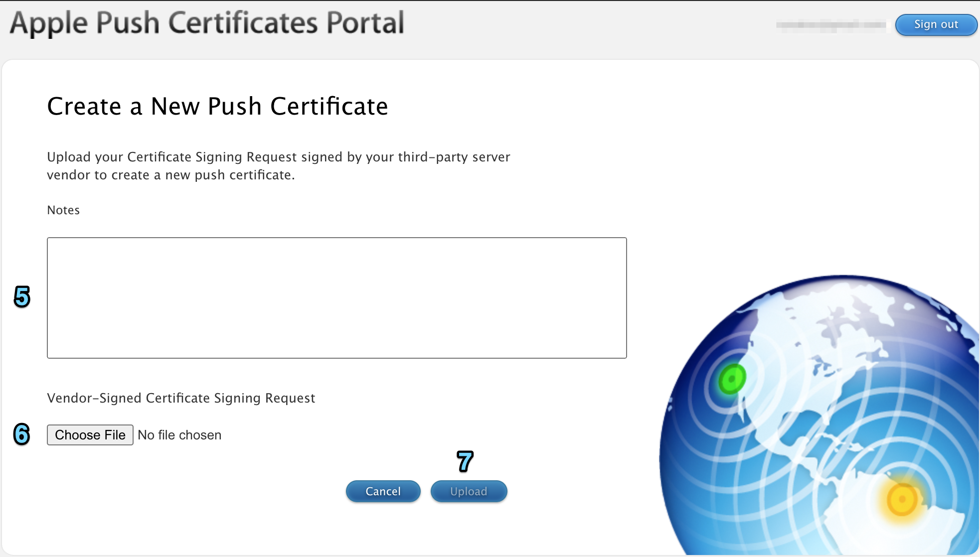The image size is (980, 557).
Task: Click the Upload button to submit
Action: click(469, 492)
